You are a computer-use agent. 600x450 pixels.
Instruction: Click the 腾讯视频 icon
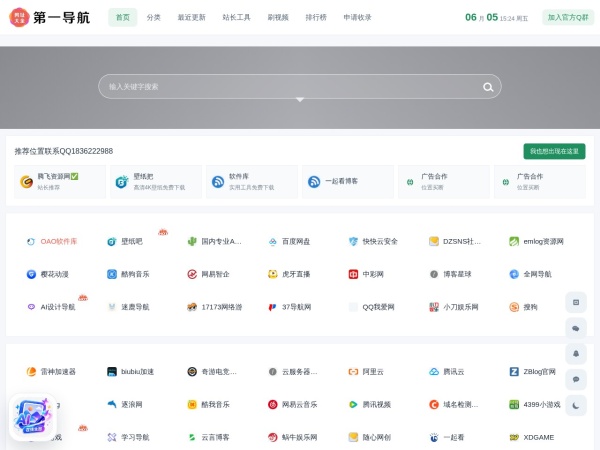click(353, 404)
